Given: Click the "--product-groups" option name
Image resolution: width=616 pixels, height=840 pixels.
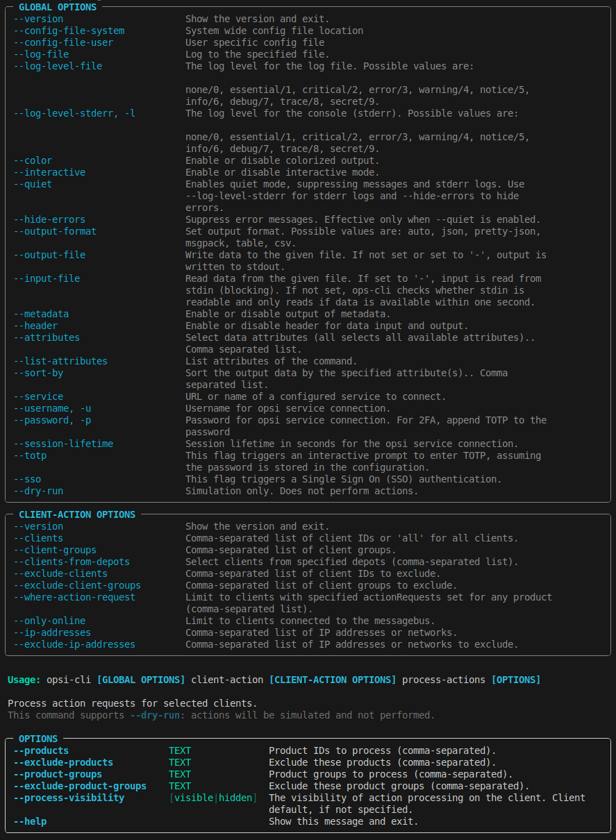Looking at the screenshot, I should [x=58, y=774].
